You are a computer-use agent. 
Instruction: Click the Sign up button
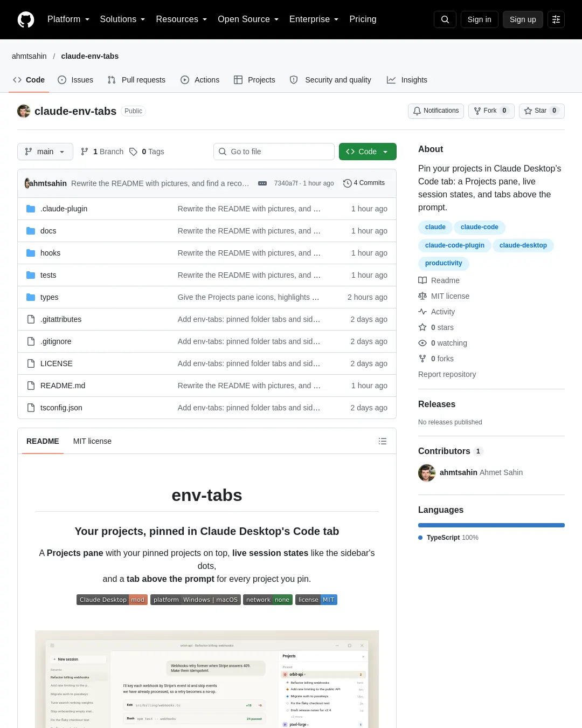pos(523,19)
